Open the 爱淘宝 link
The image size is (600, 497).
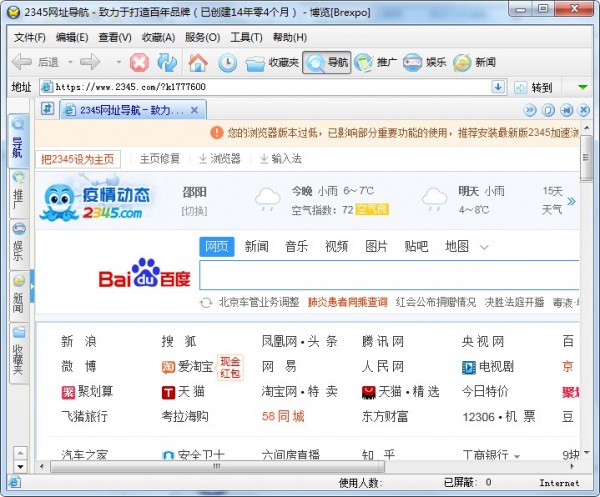(188, 367)
